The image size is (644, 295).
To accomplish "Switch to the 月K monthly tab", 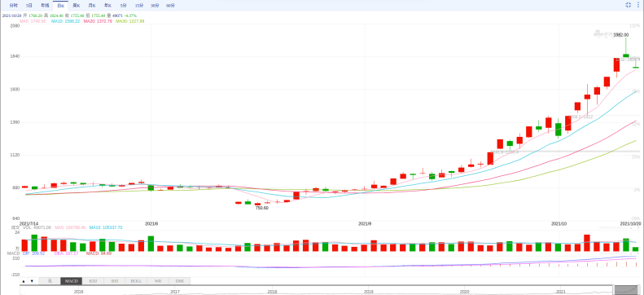I will coord(91,6).
